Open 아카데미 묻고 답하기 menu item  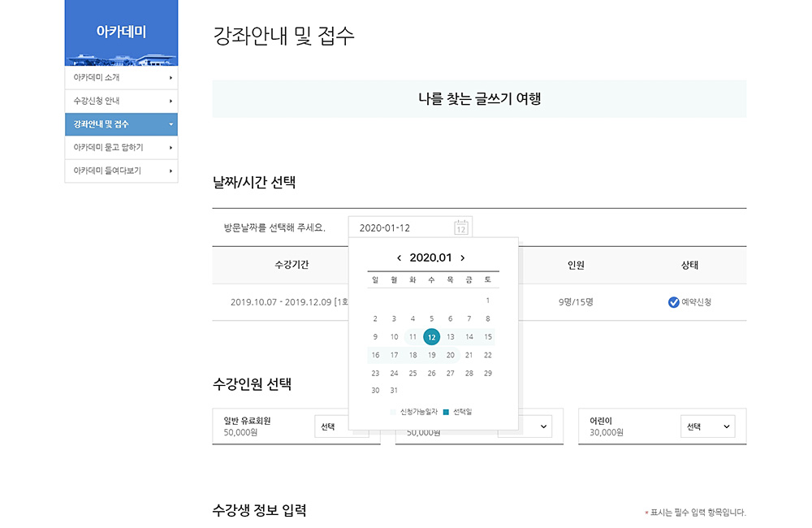click(121, 148)
